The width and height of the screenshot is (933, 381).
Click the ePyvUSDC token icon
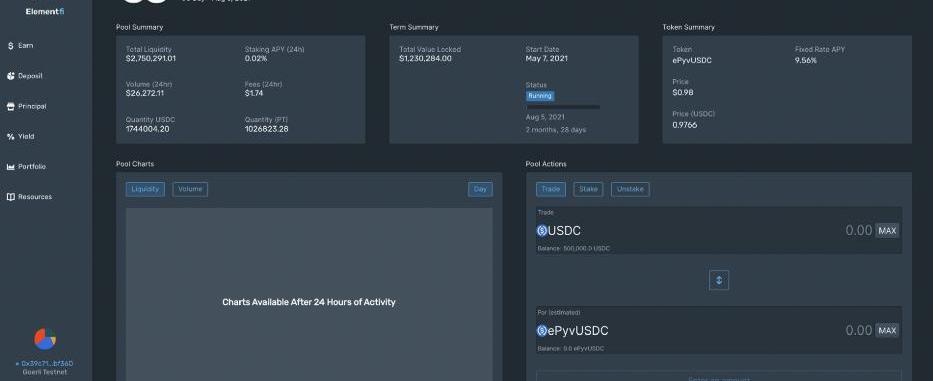(541, 330)
